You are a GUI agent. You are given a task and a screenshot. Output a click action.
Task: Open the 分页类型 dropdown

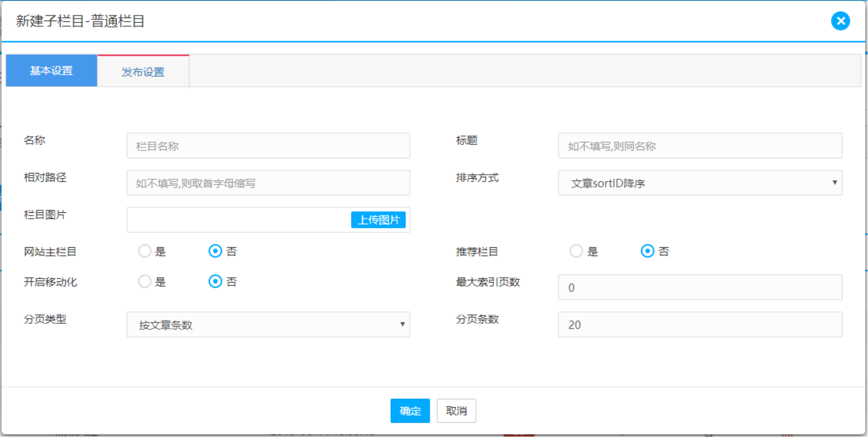268,324
